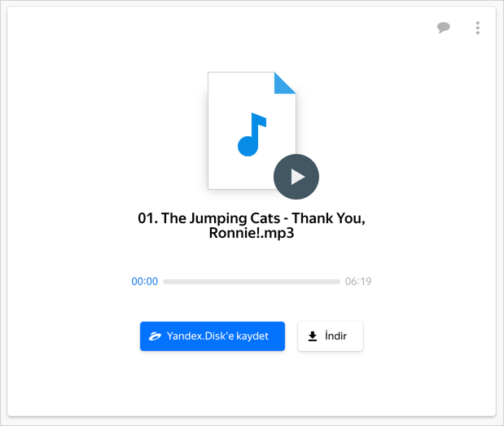Seek to the middle of the audio progress bar
The width and height of the screenshot is (504, 426).
point(252,282)
